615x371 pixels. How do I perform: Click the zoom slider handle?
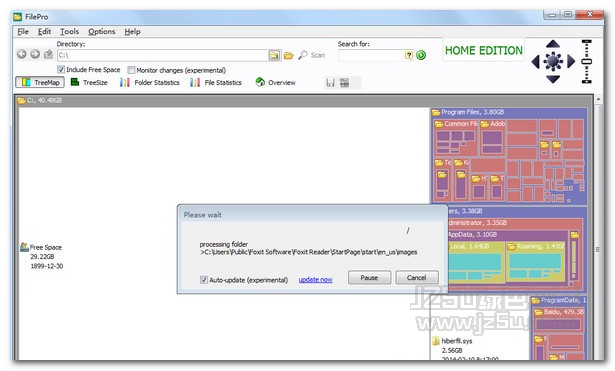coord(586,62)
